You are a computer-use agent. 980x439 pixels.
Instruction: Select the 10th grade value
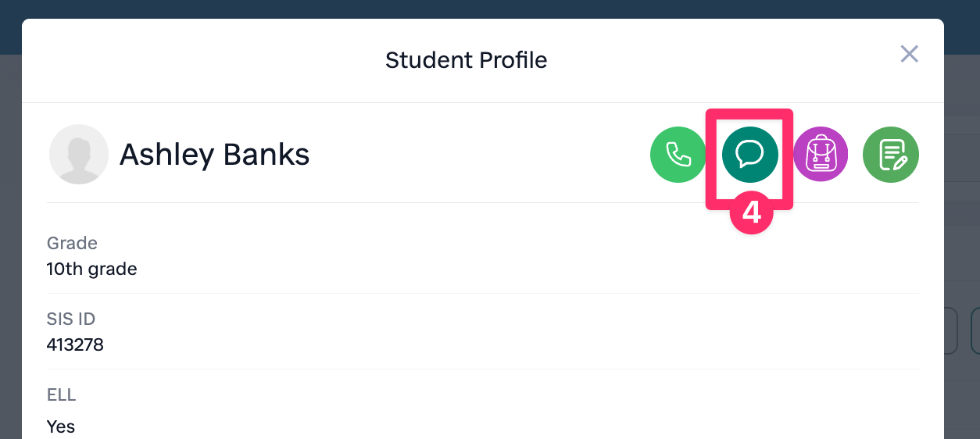pyautogui.click(x=91, y=269)
